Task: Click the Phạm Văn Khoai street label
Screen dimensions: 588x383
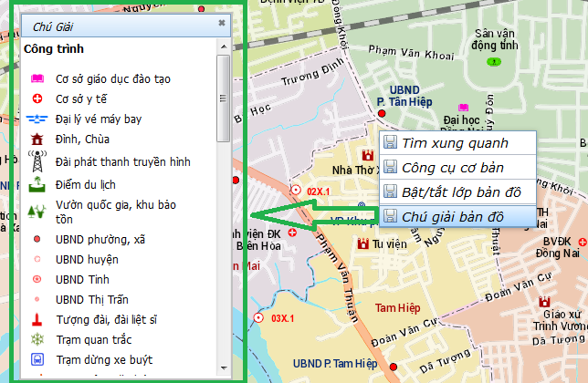Action: [411, 52]
